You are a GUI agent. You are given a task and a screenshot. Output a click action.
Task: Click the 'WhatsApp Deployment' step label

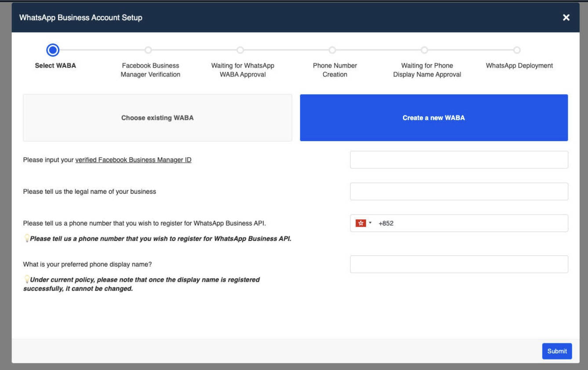click(519, 65)
